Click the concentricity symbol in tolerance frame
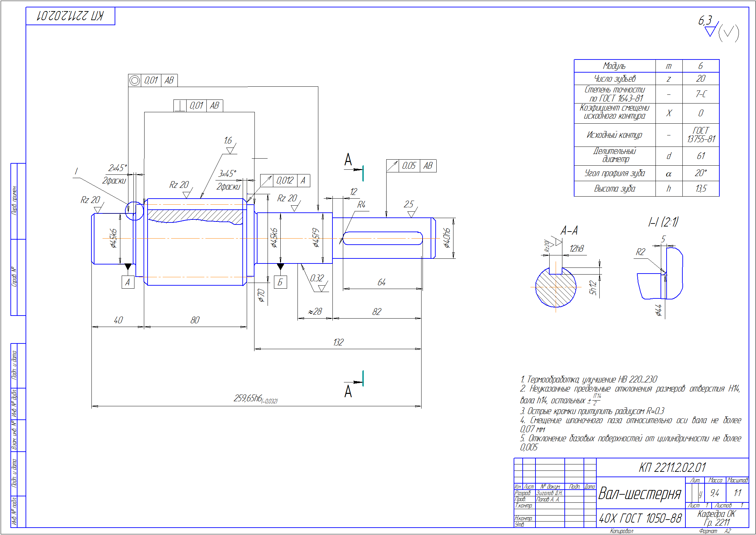756x535 pixels. pos(134,81)
